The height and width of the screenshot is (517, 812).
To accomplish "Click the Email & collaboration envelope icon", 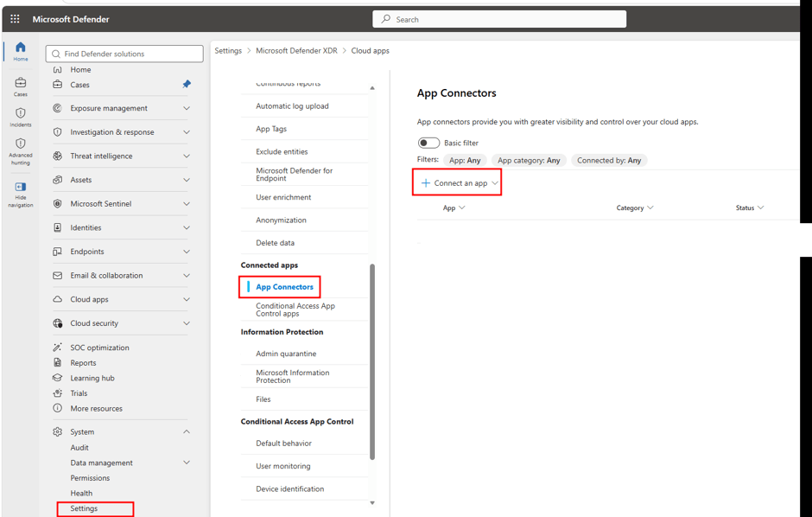I will [58, 276].
